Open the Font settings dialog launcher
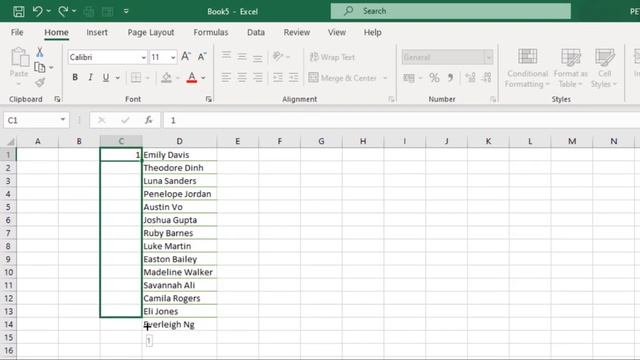This screenshot has height=360, width=640. click(209, 99)
